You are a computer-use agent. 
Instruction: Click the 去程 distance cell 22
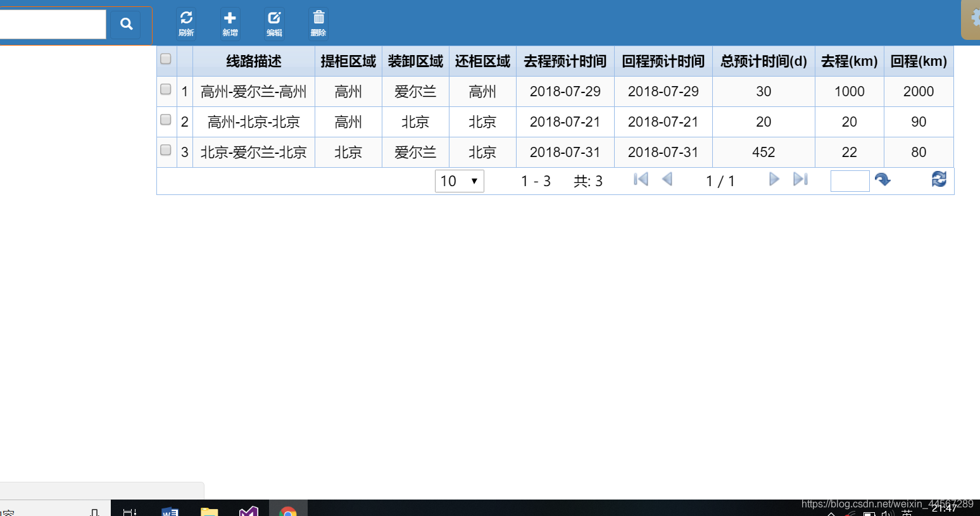point(850,153)
